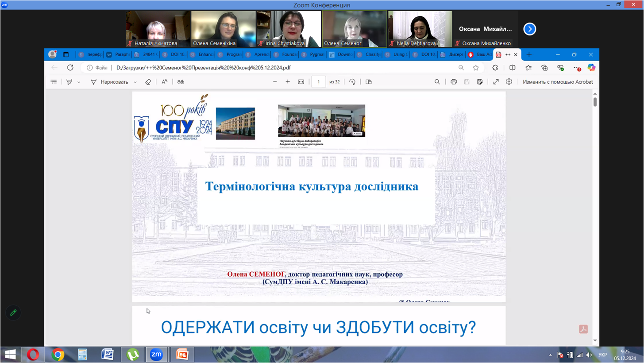
Task: Switch PDF page view layout
Action: click(x=369, y=82)
